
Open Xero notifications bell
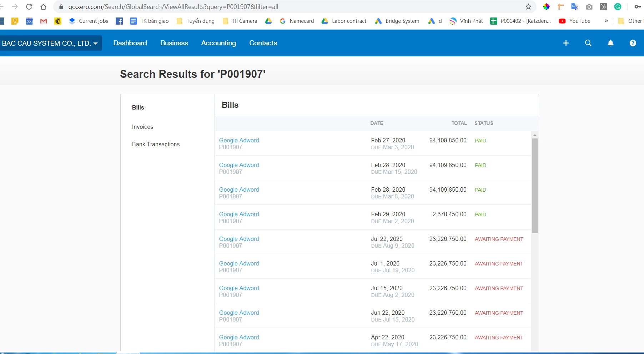610,43
